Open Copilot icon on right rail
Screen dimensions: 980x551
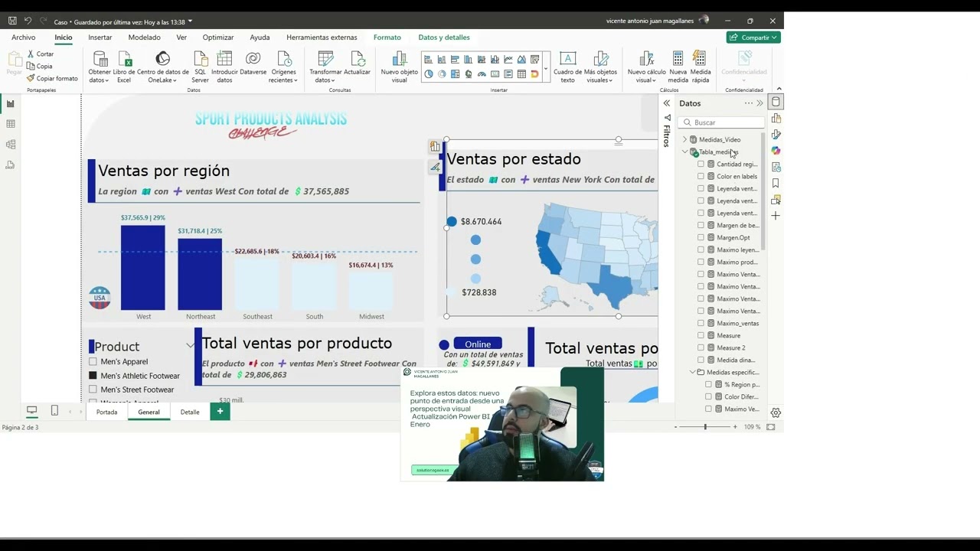coord(776,151)
